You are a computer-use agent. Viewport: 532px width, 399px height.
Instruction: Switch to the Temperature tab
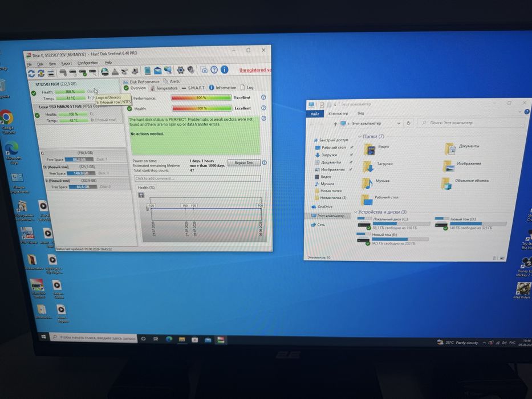(164, 88)
